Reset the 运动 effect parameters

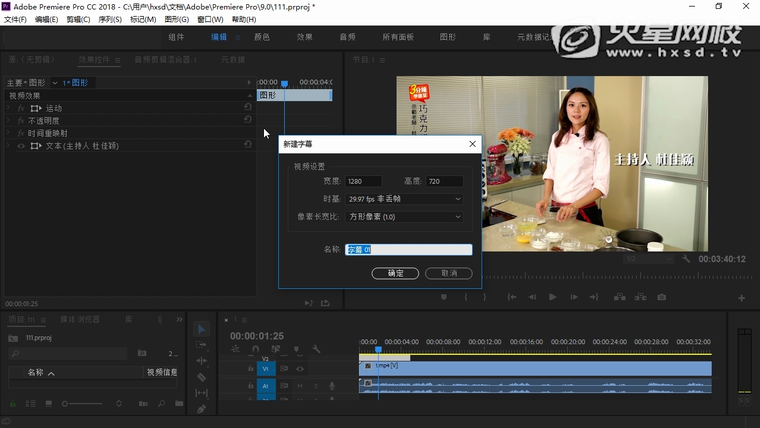248,107
